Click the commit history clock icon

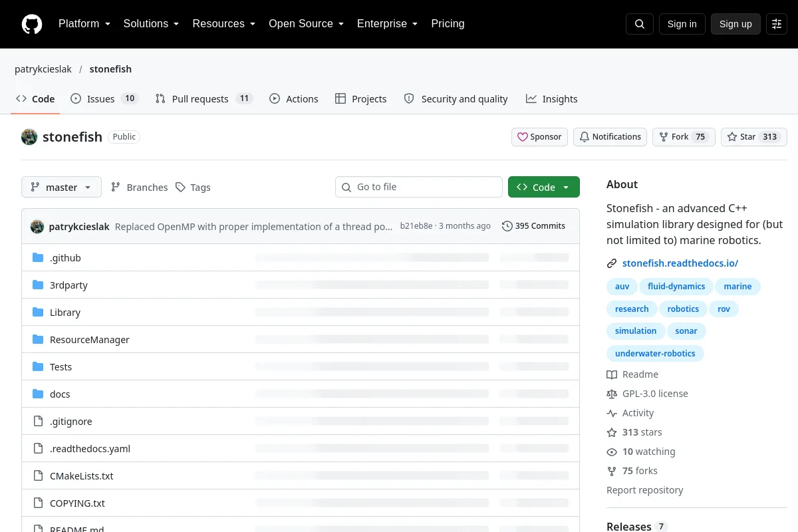507,226
